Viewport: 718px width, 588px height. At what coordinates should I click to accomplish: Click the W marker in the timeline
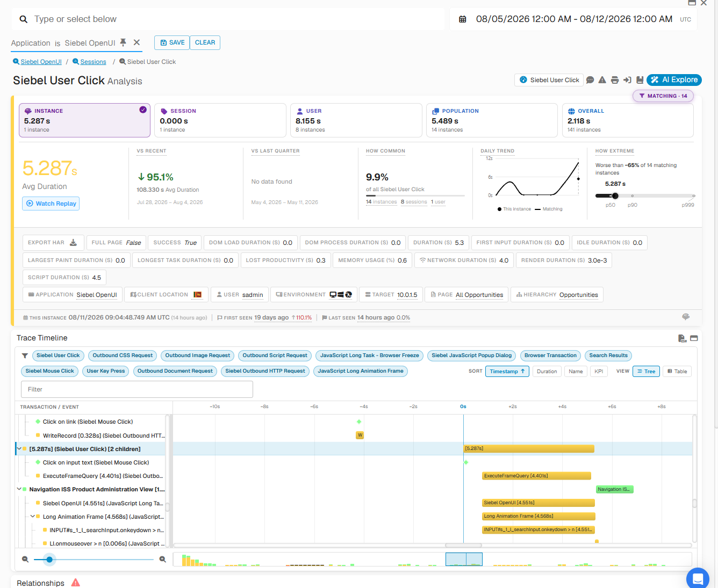(360, 435)
